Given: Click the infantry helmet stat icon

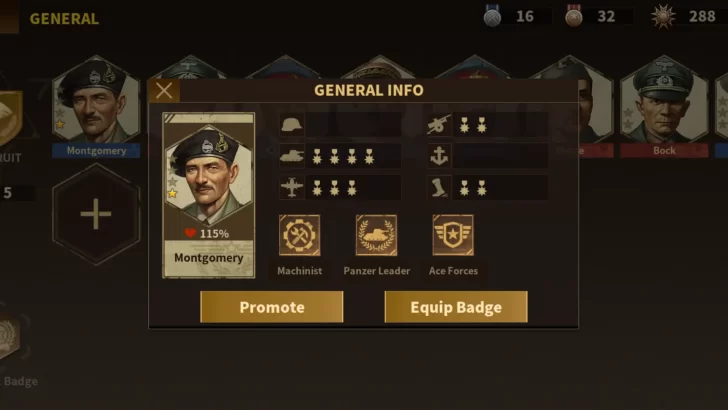Looking at the screenshot, I should pyautogui.click(x=292, y=124).
